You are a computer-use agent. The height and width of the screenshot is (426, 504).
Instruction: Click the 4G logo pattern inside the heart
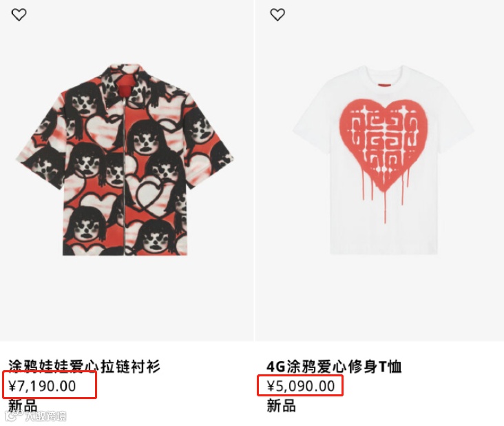point(384,138)
